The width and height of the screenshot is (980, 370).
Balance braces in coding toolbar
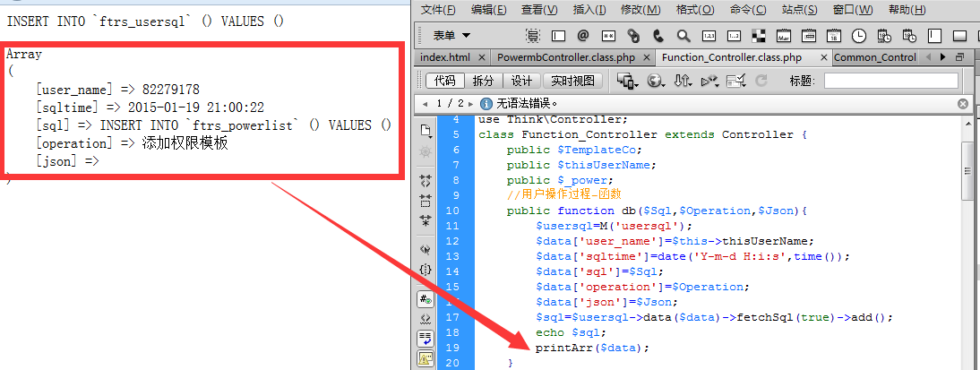(426, 270)
